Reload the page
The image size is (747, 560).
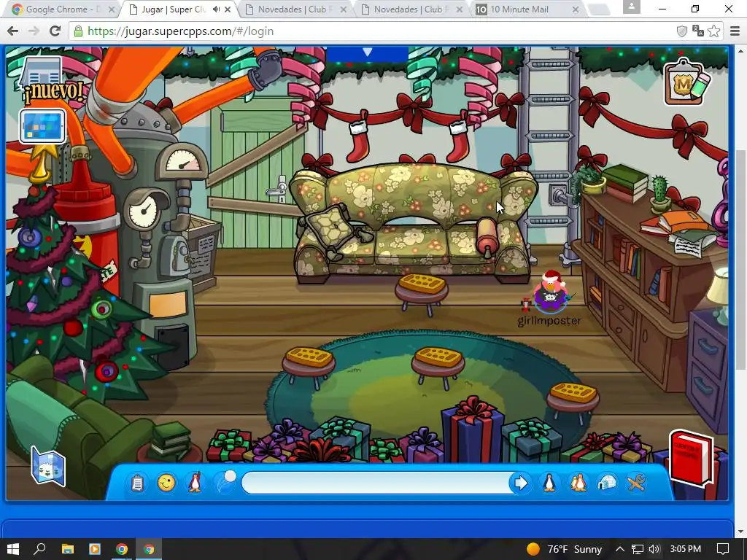coord(55,31)
